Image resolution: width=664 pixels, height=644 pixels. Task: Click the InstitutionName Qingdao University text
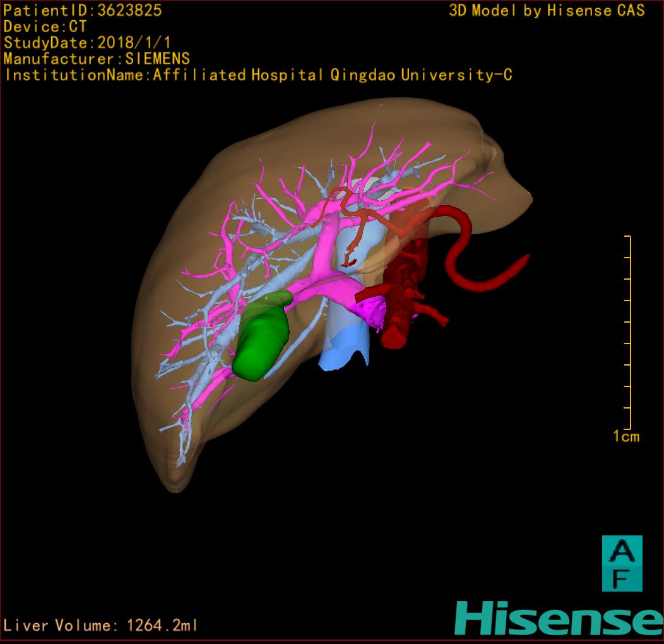258,75
